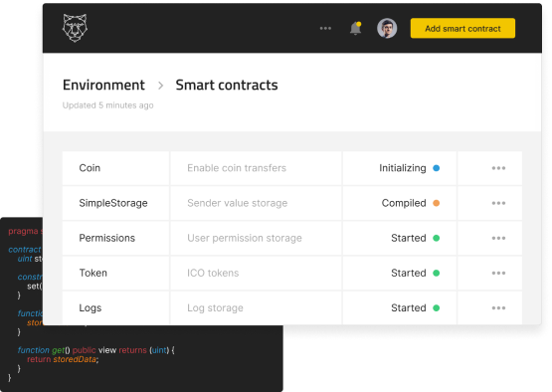Click the lynx head logo icon
This screenshot has width=552, height=392.
point(75,28)
